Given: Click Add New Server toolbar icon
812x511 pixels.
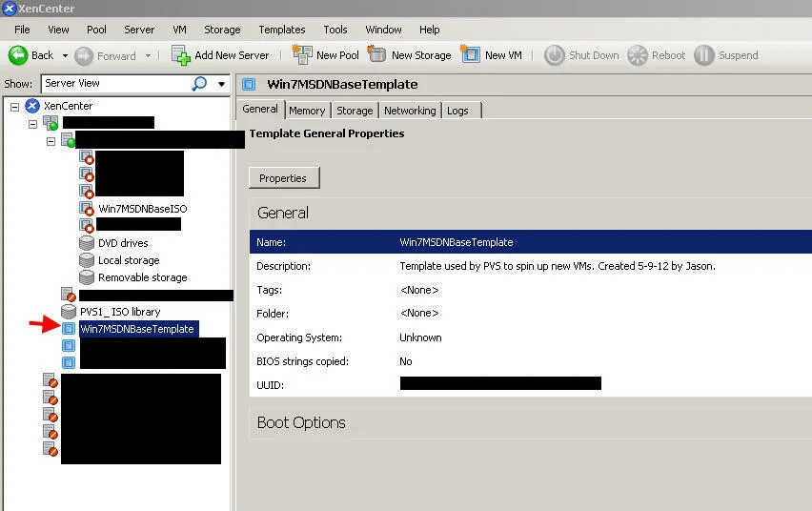Looking at the screenshot, I should (181, 55).
